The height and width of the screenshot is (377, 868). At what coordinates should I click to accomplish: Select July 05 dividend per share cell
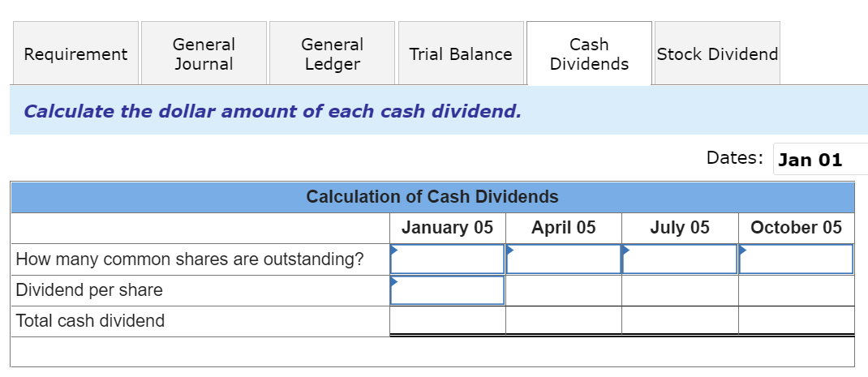pos(680,290)
